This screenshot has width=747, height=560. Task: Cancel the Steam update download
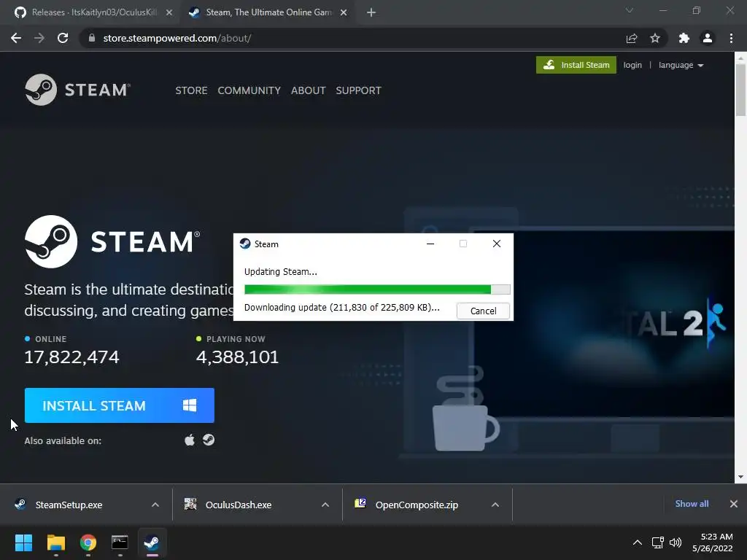click(483, 311)
